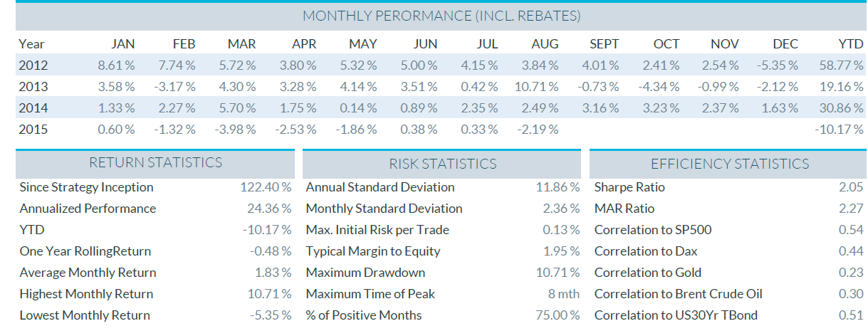Click the Correlation to Gold label
This screenshot has width=868, height=331.
(648, 273)
